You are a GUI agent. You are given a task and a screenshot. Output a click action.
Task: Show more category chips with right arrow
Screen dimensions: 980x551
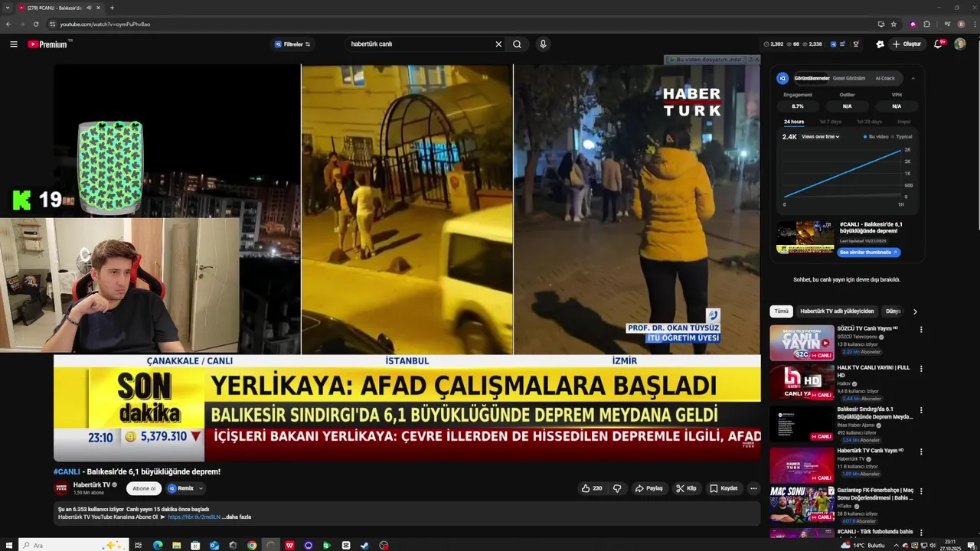tap(915, 311)
